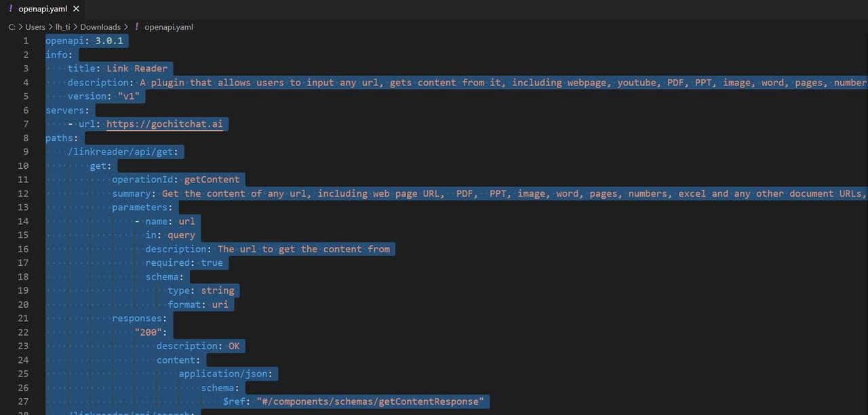Open the Downloads breadcrumb folder
Viewport: 868px width, 415px height.
point(100,27)
